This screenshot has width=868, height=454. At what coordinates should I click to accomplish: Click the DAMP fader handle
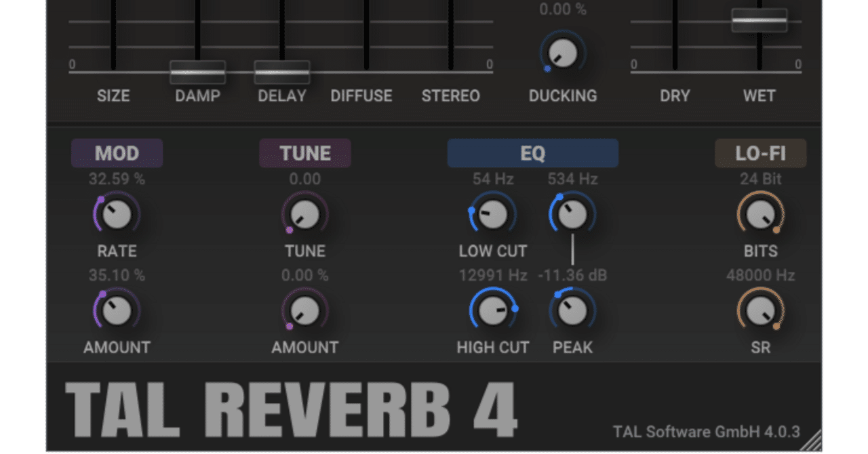coord(197,72)
